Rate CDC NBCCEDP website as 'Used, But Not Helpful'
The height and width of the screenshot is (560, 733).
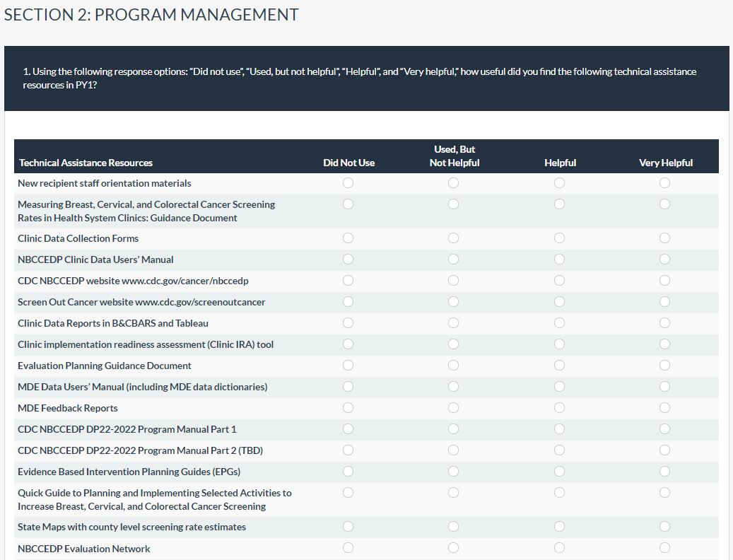click(x=453, y=281)
